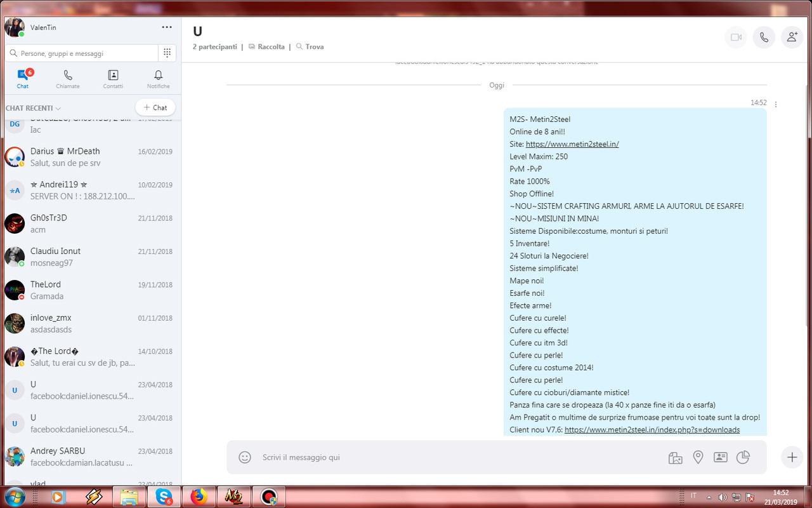Add a new participant to the conversation

792,37
